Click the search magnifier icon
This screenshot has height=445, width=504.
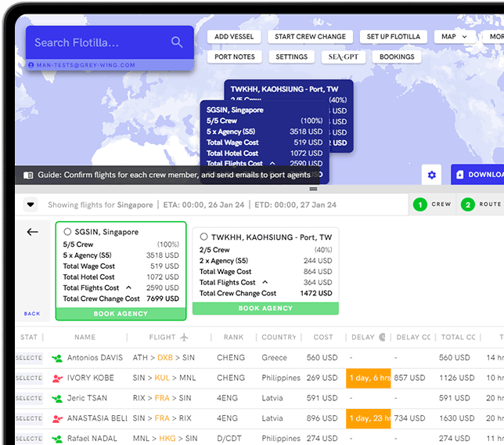pos(177,42)
